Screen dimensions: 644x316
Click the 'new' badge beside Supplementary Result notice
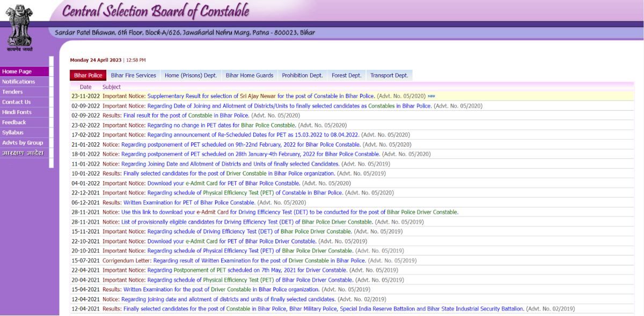pyautogui.click(x=431, y=96)
